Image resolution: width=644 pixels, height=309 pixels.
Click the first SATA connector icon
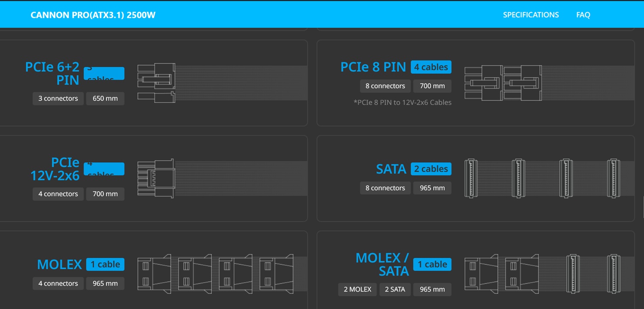pyautogui.click(x=471, y=178)
